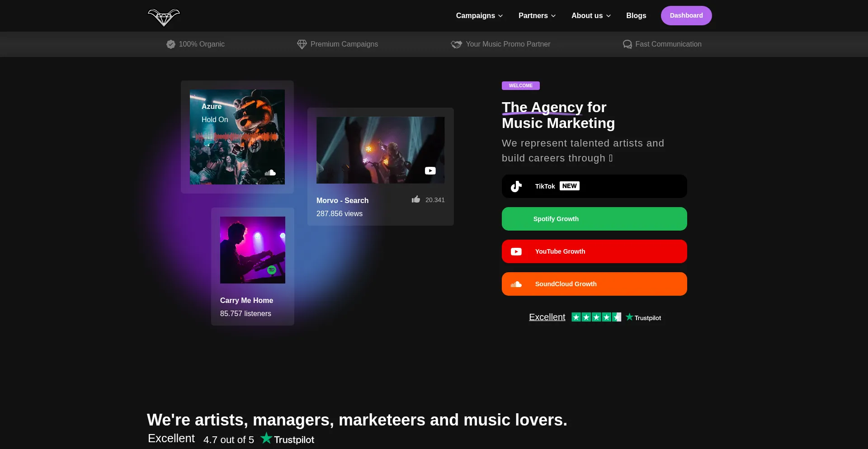The width and height of the screenshot is (868, 449).
Task: Click the TikTok logo icon
Action: (516, 186)
